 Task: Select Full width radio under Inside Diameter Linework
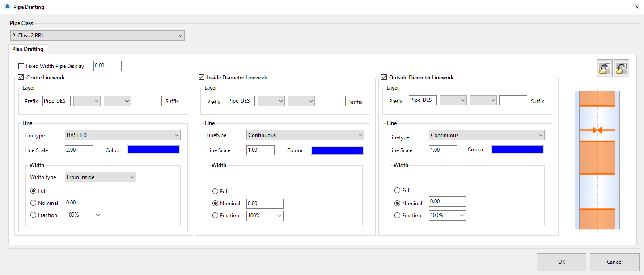[x=216, y=192]
